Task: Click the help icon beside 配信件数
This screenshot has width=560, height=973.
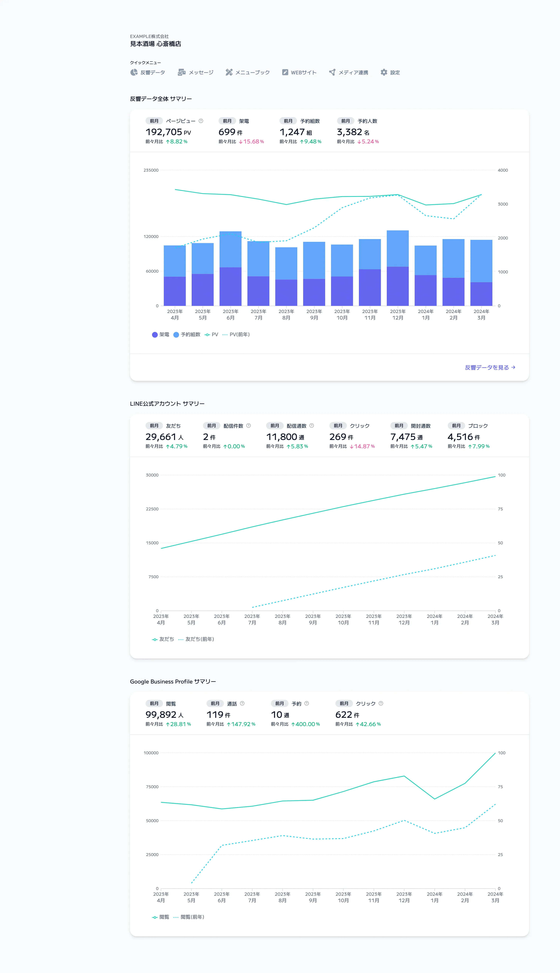Action: pos(248,425)
